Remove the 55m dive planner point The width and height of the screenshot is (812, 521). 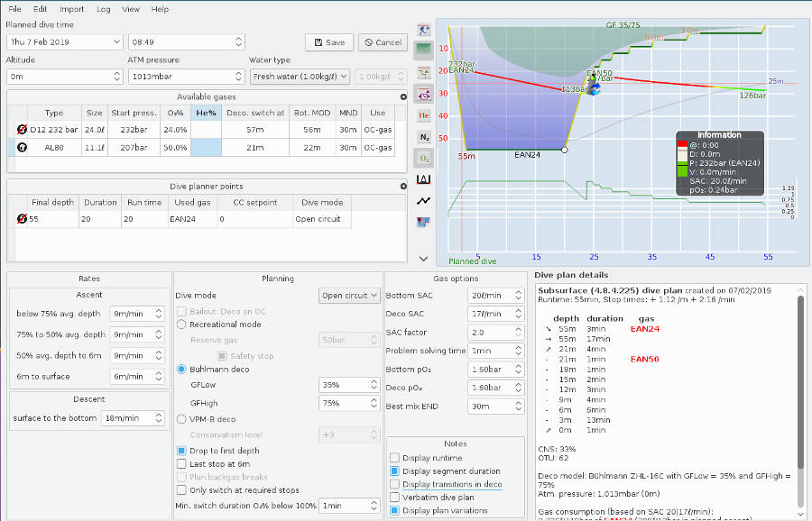point(22,218)
